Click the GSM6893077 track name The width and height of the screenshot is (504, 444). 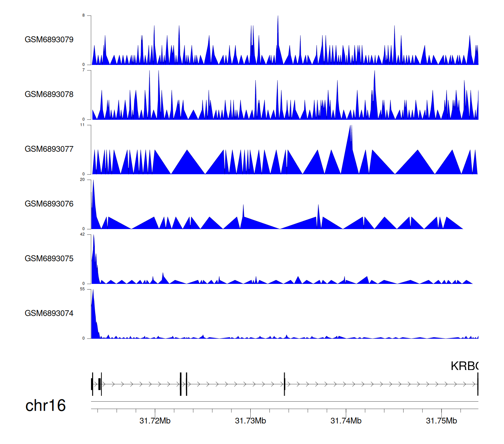(49, 149)
